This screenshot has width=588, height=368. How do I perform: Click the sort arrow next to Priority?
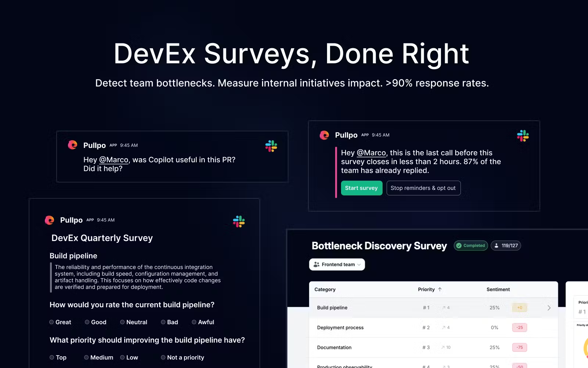pyautogui.click(x=440, y=289)
